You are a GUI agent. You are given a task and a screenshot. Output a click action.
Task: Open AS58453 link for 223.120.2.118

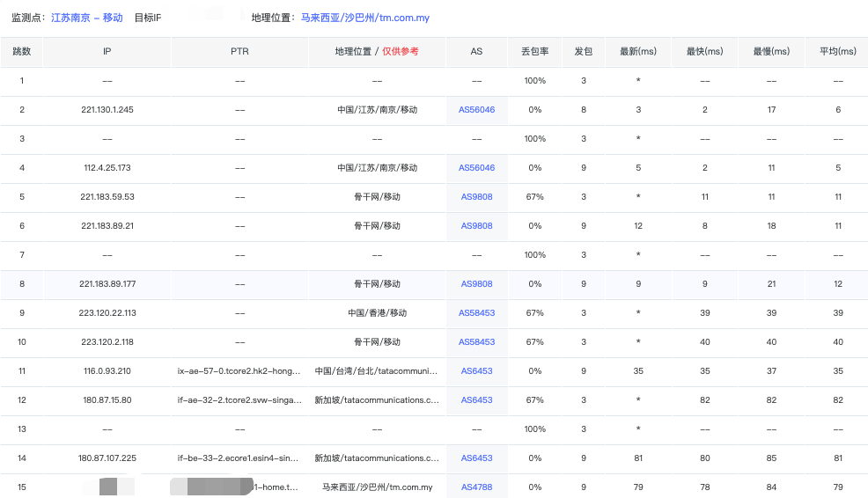pos(476,342)
